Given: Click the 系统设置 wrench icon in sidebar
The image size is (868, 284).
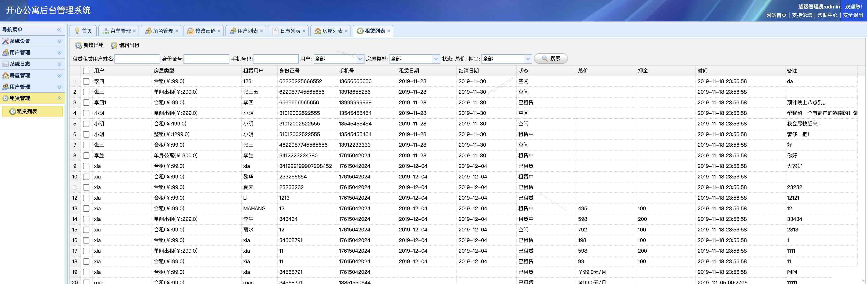Looking at the screenshot, I should 5,41.
